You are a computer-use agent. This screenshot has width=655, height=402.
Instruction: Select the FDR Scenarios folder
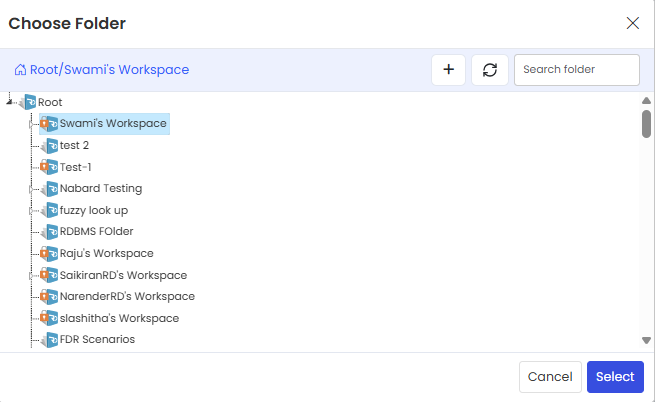click(x=97, y=339)
